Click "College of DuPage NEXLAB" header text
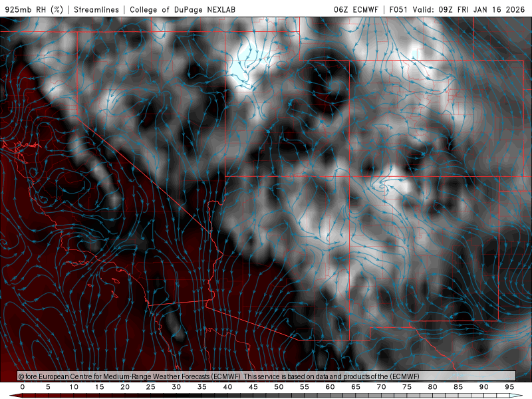 182,9
